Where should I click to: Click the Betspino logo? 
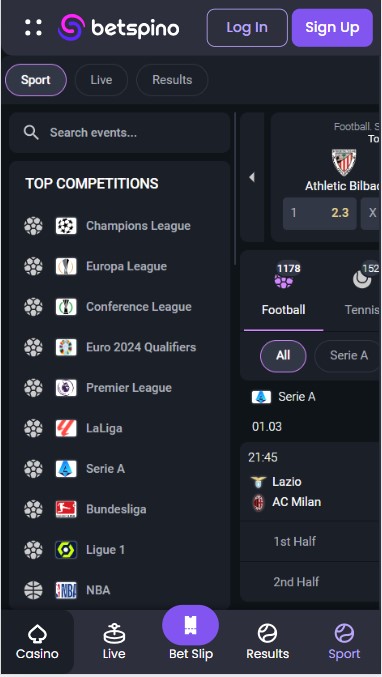click(118, 27)
